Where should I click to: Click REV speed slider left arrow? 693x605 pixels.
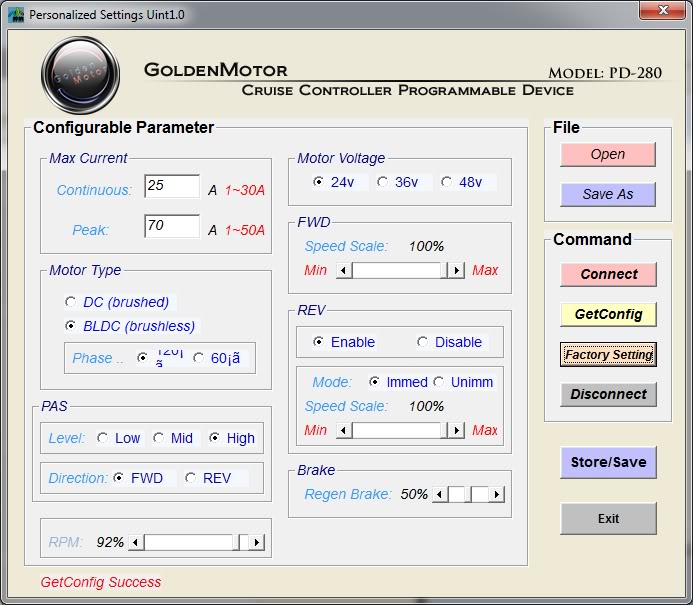click(343, 430)
